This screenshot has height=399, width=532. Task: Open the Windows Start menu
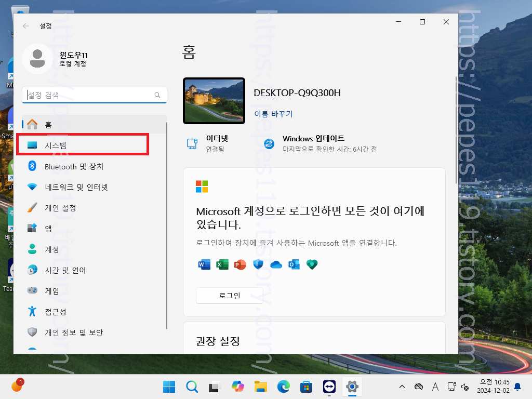click(x=169, y=387)
